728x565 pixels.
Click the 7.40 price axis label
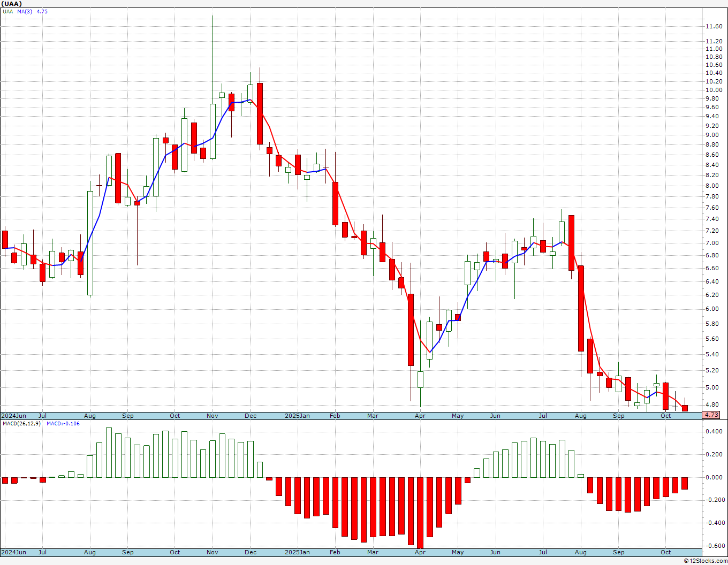point(712,219)
